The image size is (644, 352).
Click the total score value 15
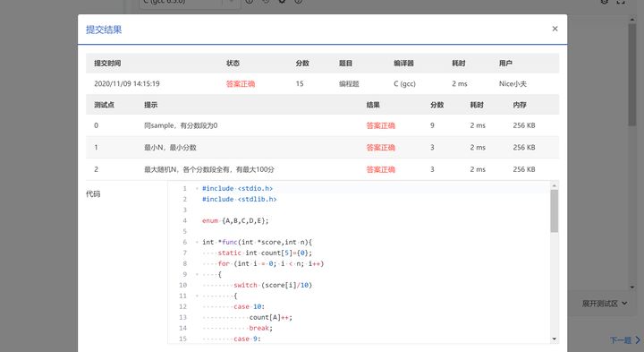[300, 84]
